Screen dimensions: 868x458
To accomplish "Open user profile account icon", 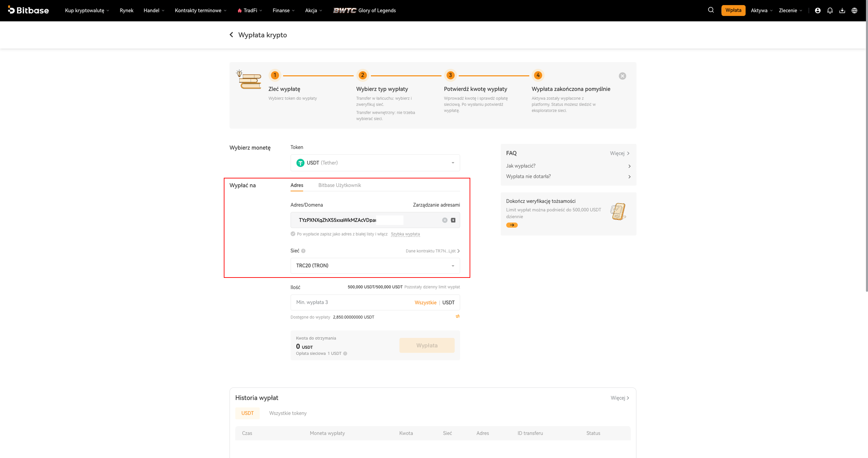I will pyautogui.click(x=817, y=11).
